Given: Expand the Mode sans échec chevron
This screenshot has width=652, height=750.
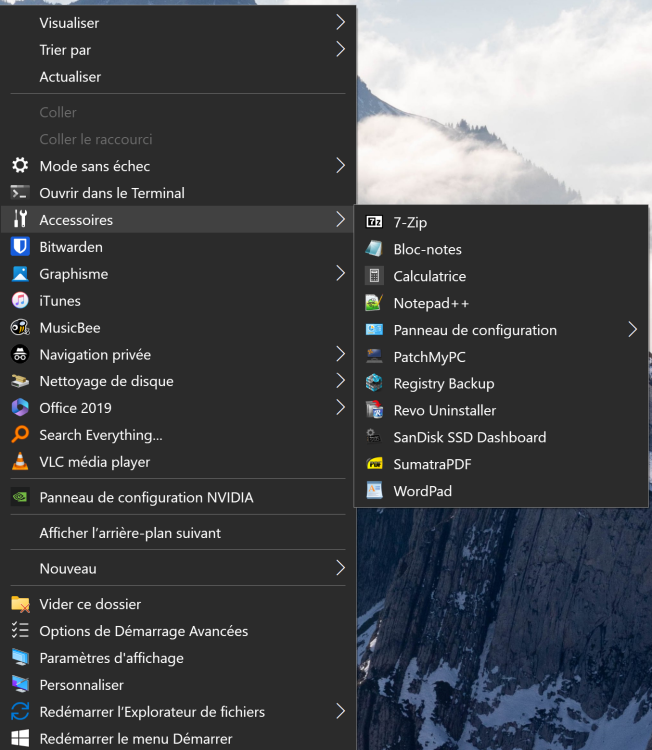Looking at the screenshot, I should pyautogui.click(x=340, y=165).
